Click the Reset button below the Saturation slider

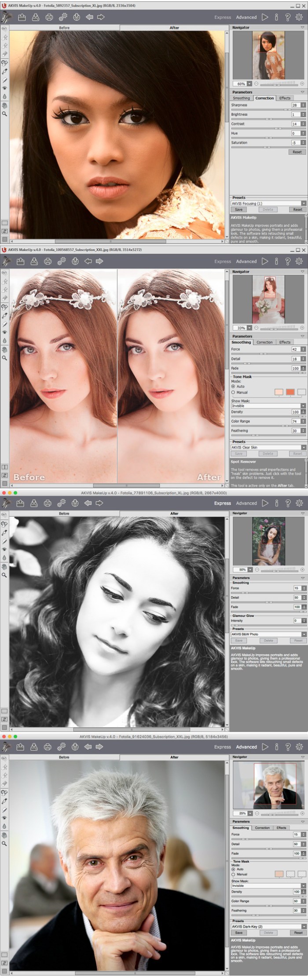(x=297, y=152)
